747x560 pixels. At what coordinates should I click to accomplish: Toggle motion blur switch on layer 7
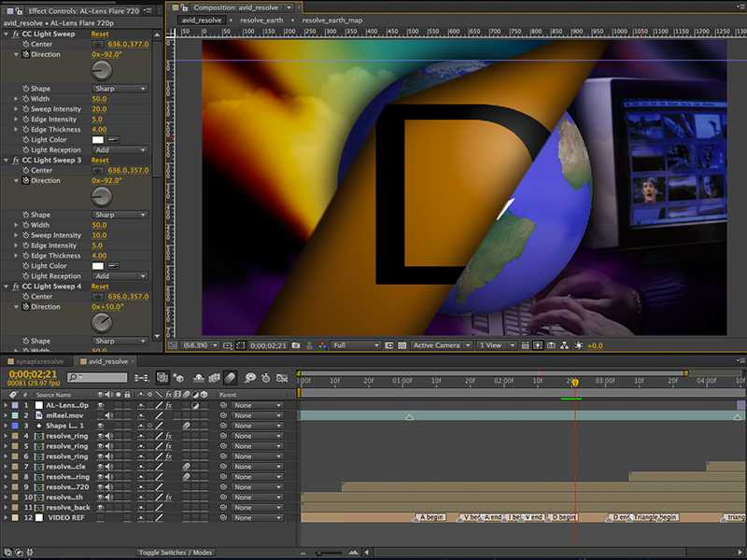point(186,467)
